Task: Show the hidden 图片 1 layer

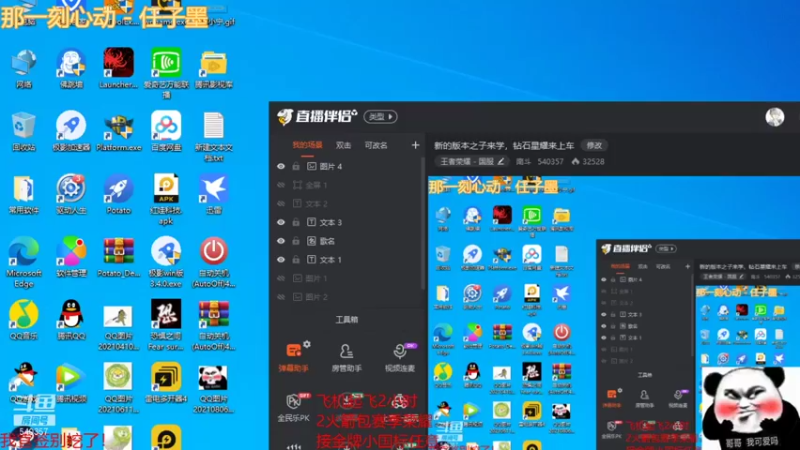Action: coord(281,279)
